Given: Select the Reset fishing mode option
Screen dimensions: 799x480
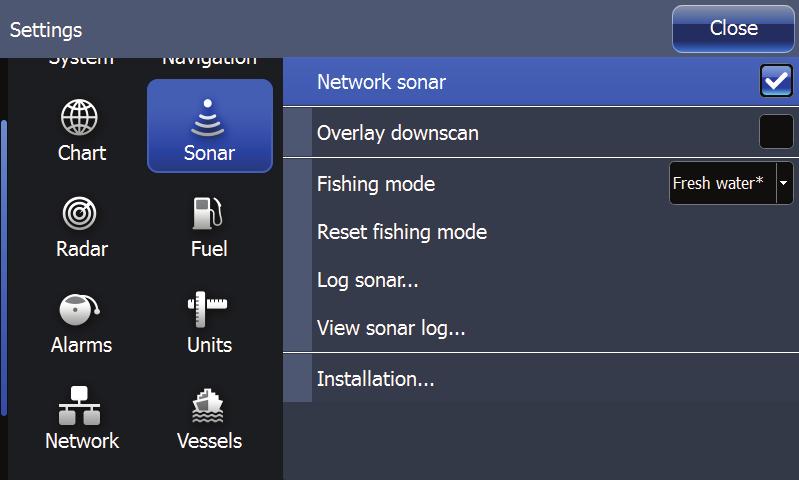Looking at the screenshot, I should [402, 232].
